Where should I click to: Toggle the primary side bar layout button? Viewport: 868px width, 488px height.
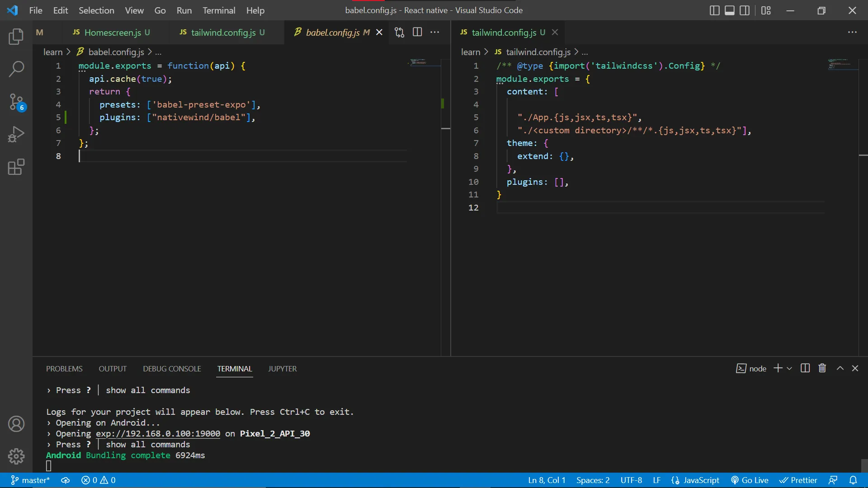pyautogui.click(x=714, y=10)
